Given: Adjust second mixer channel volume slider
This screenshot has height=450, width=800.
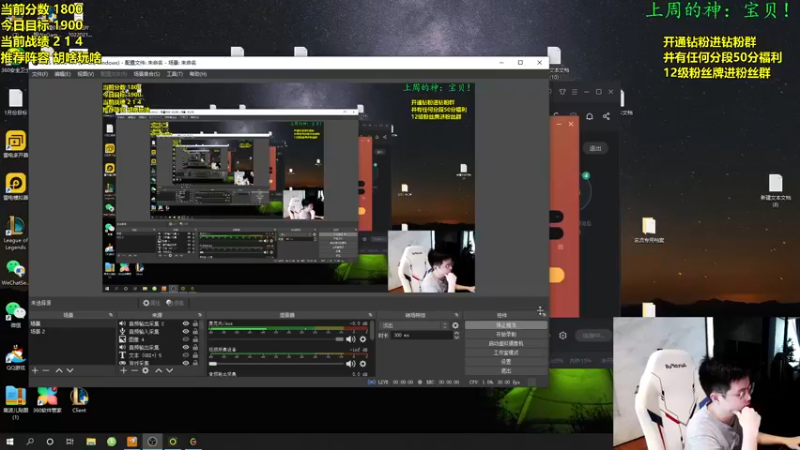Looking at the screenshot, I should [x=276, y=364].
